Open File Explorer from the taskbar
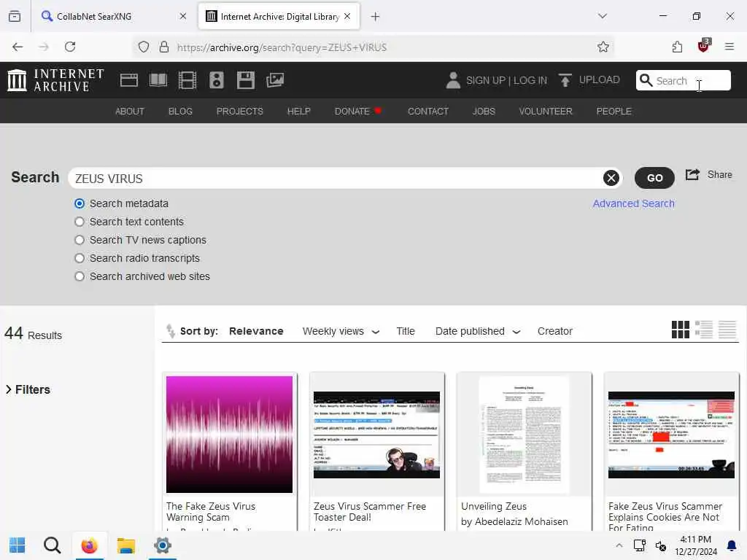The width and height of the screenshot is (747, 560). [126, 545]
